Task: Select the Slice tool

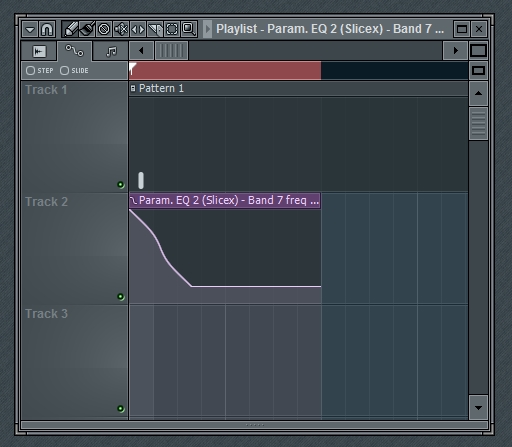Action: coord(155,29)
